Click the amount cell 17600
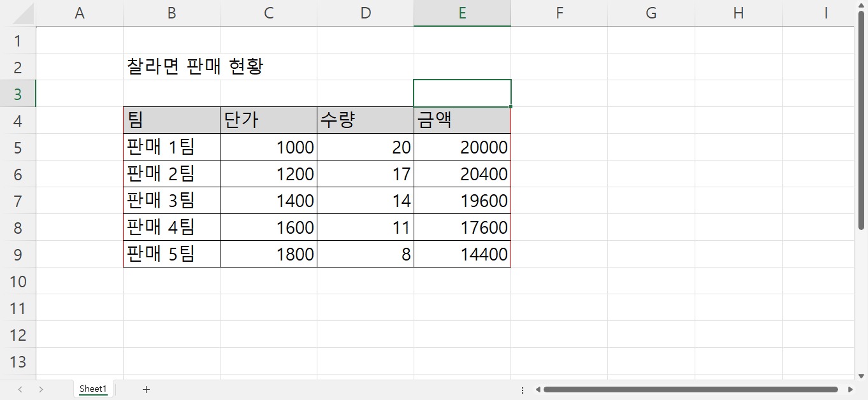868x400 pixels. click(462, 227)
